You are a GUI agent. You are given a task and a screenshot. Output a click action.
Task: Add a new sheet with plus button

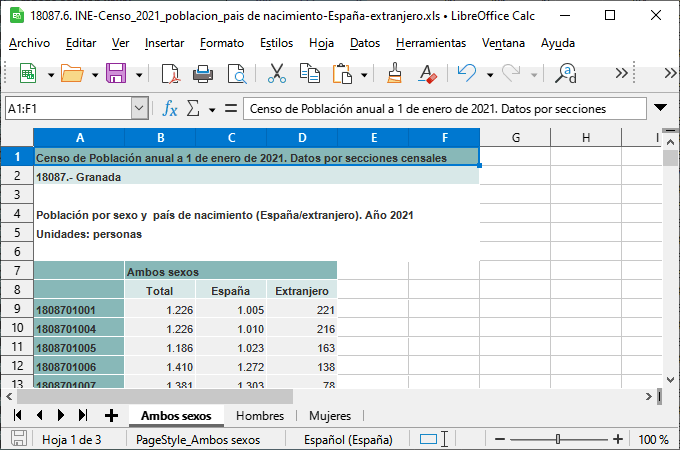pos(111,415)
